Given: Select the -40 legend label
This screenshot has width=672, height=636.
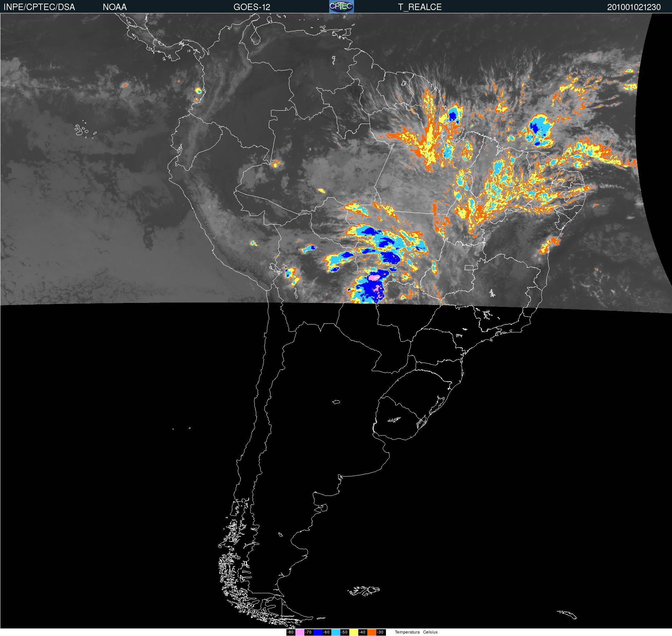Looking at the screenshot, I should [362, 632].
